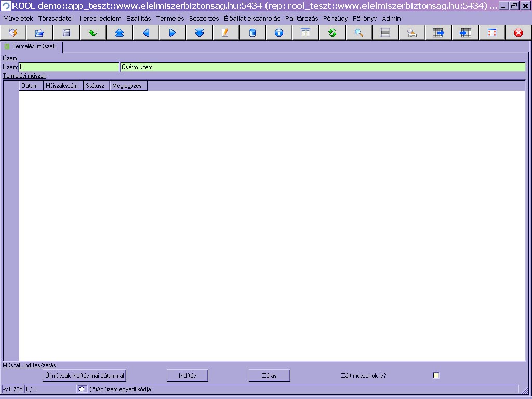
Task: Click the magnifier search toolbar icon
Action: [x=358, y=33]
